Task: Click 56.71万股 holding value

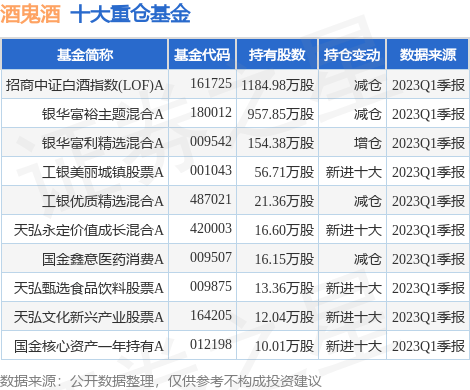Action: click(284, 172)
